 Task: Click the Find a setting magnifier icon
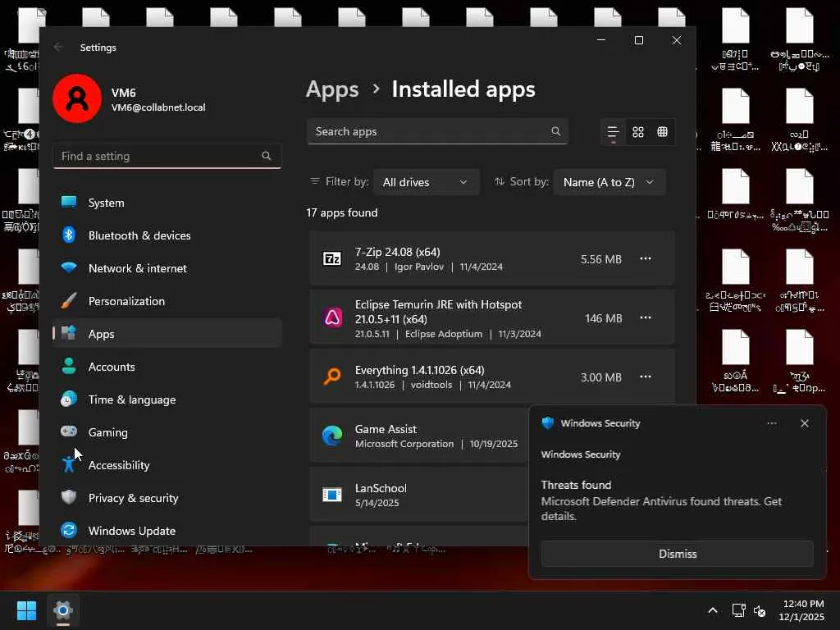click(x=267, y=156)
